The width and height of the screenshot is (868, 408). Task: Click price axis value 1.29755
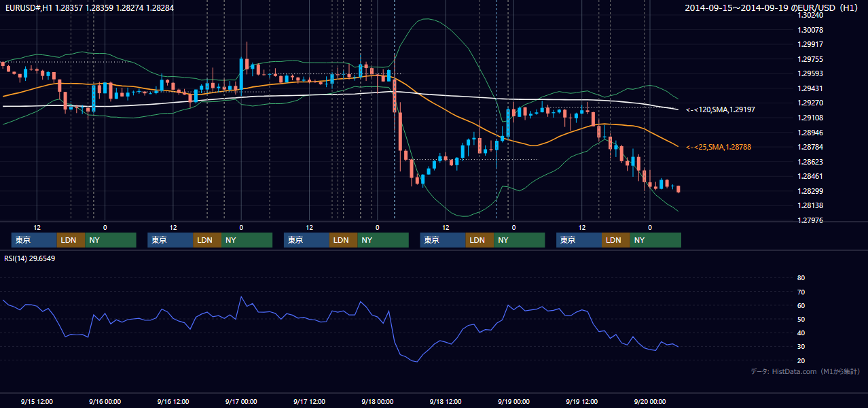[x=810, y=59]
